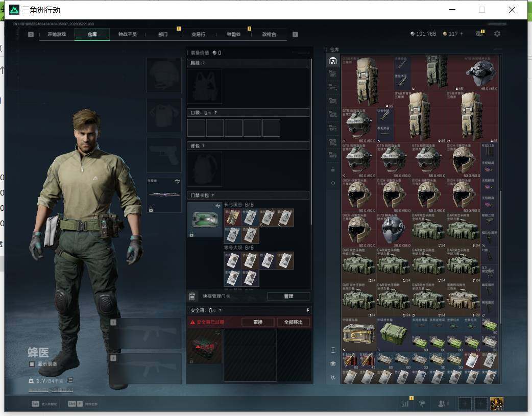Open the warehouse lock icon in sidebar

click(333, 169)
